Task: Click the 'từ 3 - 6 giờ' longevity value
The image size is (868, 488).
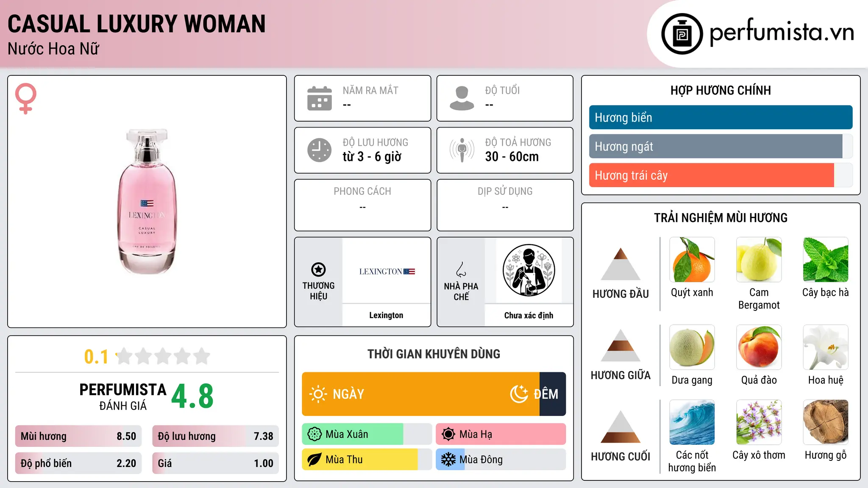Action: [372, 156]
